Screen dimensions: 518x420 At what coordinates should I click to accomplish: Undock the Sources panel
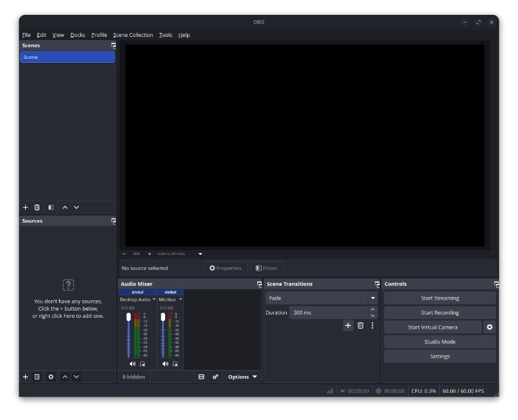pyautogui.click(x=113, y=221)
